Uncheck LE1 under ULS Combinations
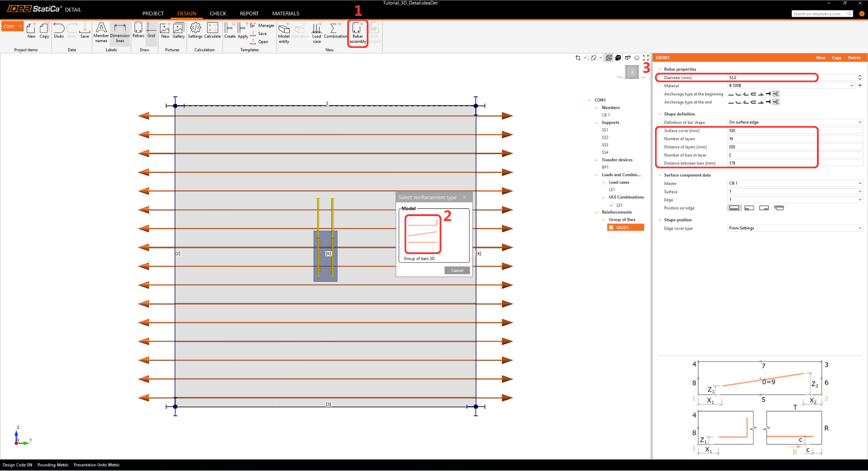Viewport: 868px width, 471px height. pyautogui.click(x=611, y=205)
